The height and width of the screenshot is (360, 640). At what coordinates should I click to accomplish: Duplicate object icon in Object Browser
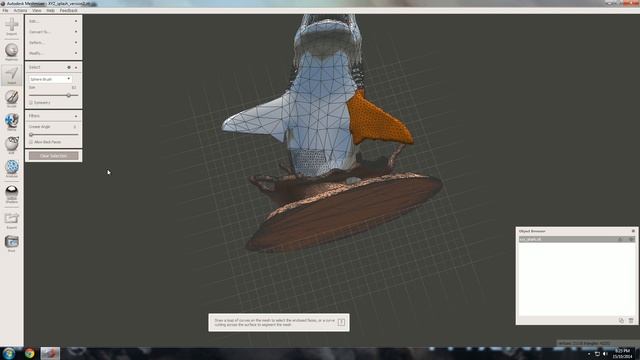pos(621,321)
